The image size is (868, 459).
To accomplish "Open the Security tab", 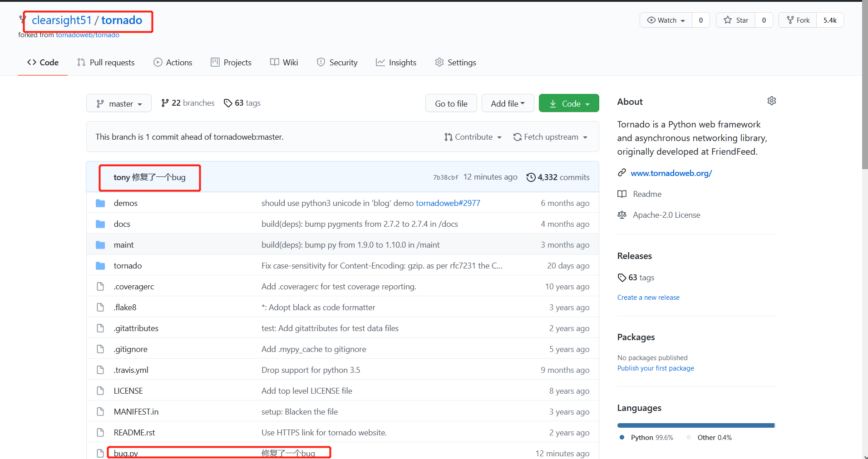I will (337, 63).
